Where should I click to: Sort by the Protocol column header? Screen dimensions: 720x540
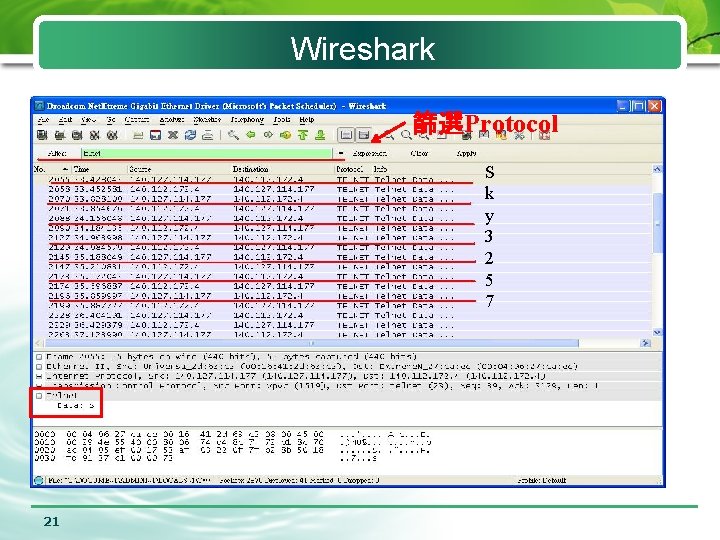pyautogui.click(x=353, y=169)
